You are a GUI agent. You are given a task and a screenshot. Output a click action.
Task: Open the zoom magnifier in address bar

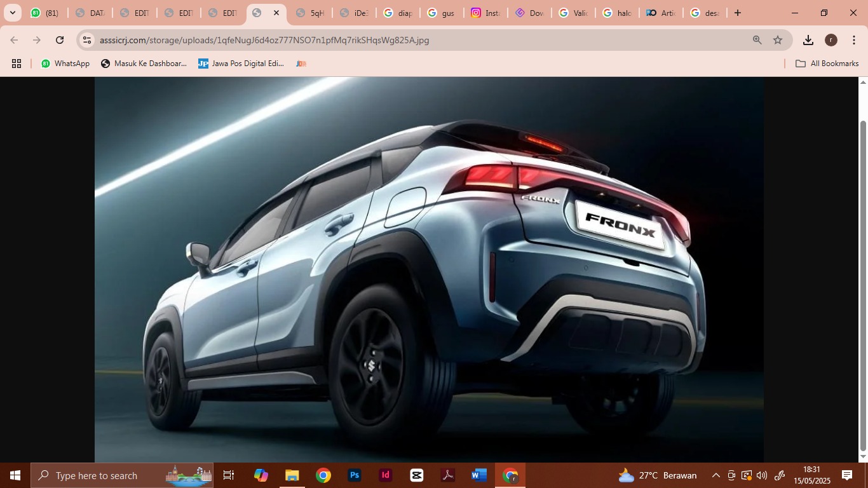(x=757, y=40)
